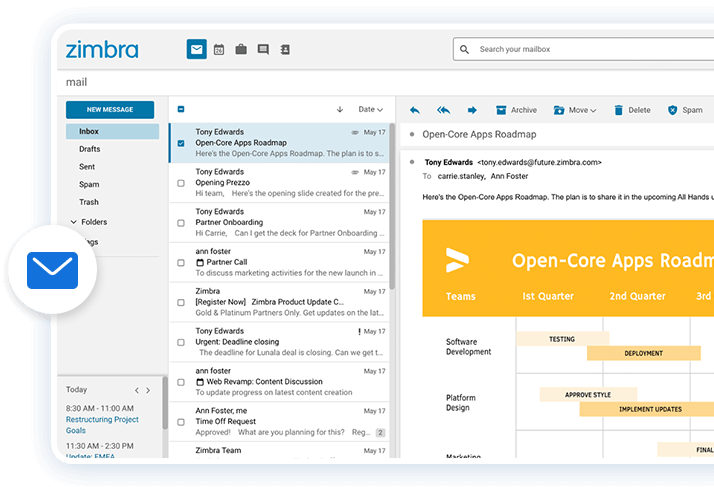Click the large blue envelope badge
This screenshot has height=487, width=714.
[x=52, y=270]
